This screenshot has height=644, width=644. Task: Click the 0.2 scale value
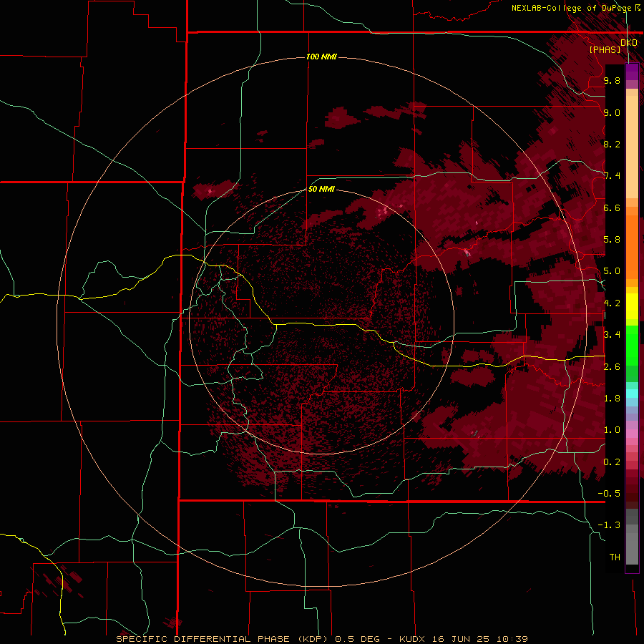pos(612,462)
